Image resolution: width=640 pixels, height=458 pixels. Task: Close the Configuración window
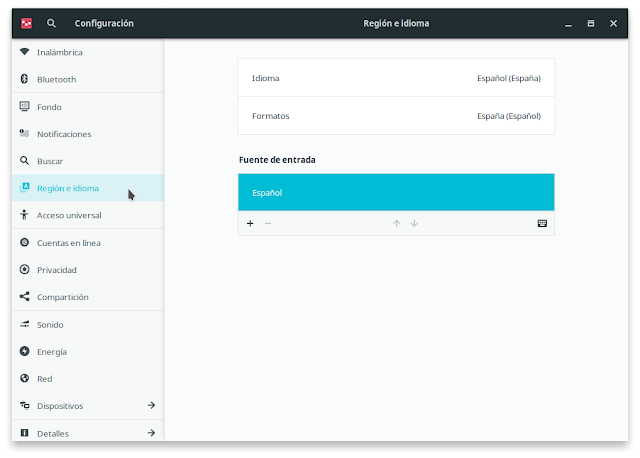click(x=613, y=23)
